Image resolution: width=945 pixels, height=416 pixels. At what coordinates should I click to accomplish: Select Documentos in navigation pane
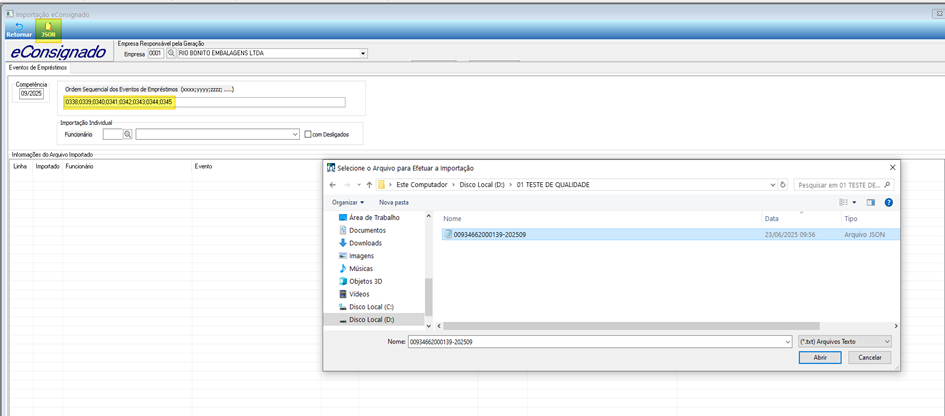368,230
